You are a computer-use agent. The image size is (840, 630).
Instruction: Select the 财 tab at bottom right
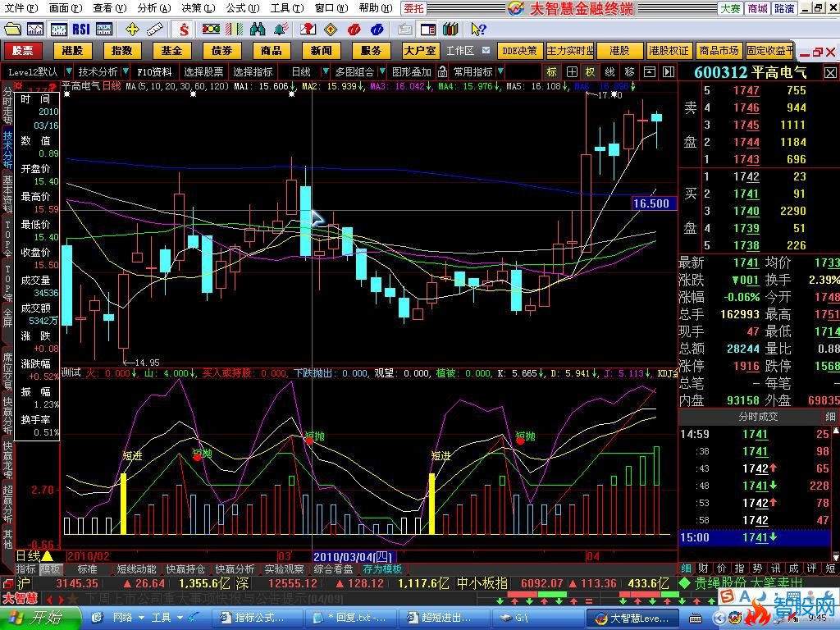point(703,568)
